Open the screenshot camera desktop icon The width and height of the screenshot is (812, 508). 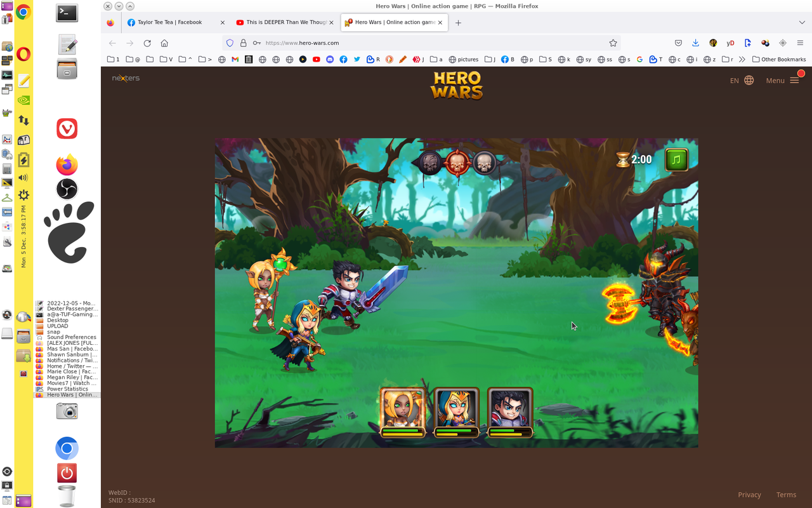coord(67,411)
